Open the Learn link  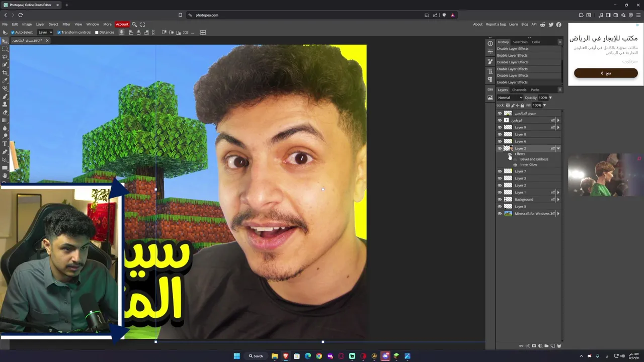[513, 24]
